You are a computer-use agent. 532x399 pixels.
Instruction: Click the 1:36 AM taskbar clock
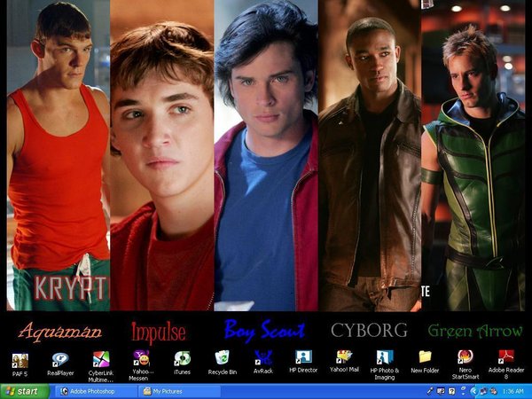pyautogui.click(x=513, y=392)
